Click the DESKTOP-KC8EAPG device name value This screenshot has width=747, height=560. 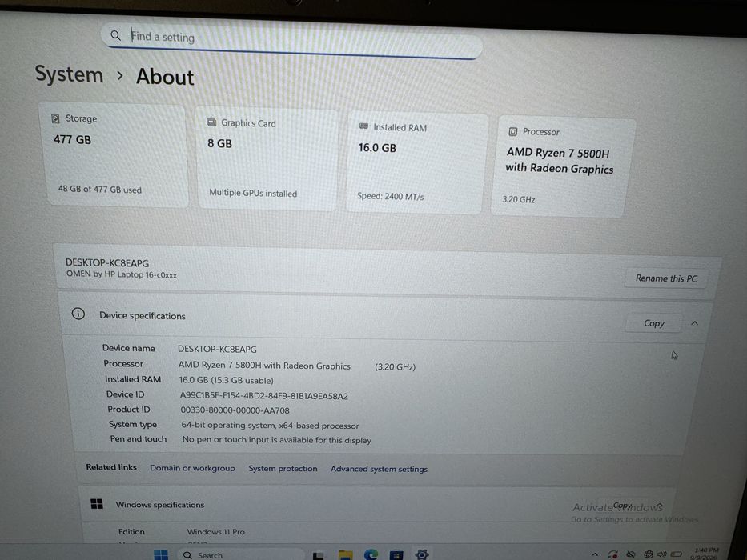tap(217, 349)
